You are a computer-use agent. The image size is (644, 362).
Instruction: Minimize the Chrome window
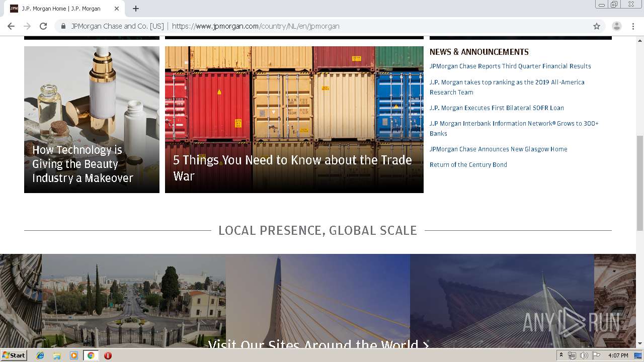coord(602,5)
